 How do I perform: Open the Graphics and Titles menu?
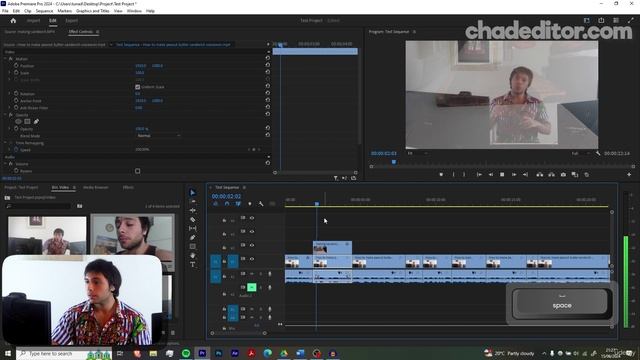pos(93,11)
